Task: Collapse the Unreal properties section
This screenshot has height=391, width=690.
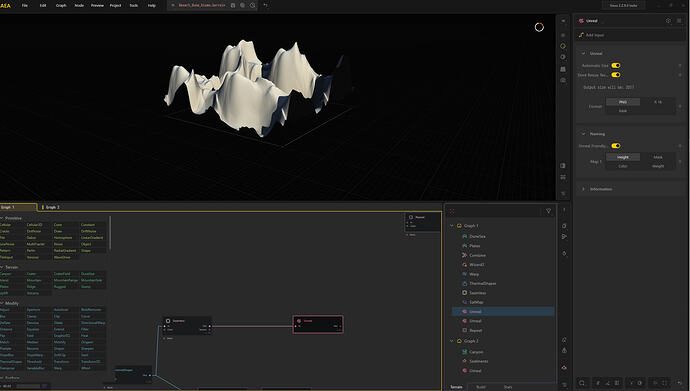Action: 584,53
